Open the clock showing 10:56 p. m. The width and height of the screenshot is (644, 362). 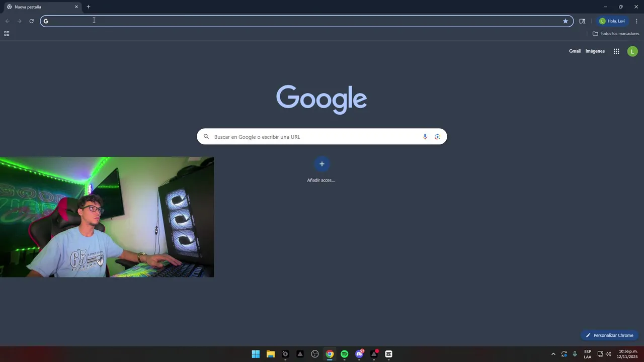[627, 354]
